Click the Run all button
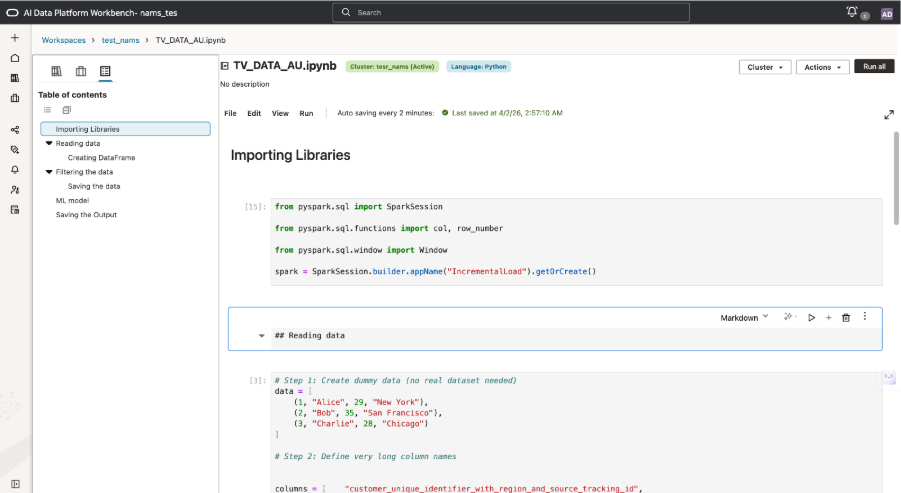901x493 pixels. 874,67
